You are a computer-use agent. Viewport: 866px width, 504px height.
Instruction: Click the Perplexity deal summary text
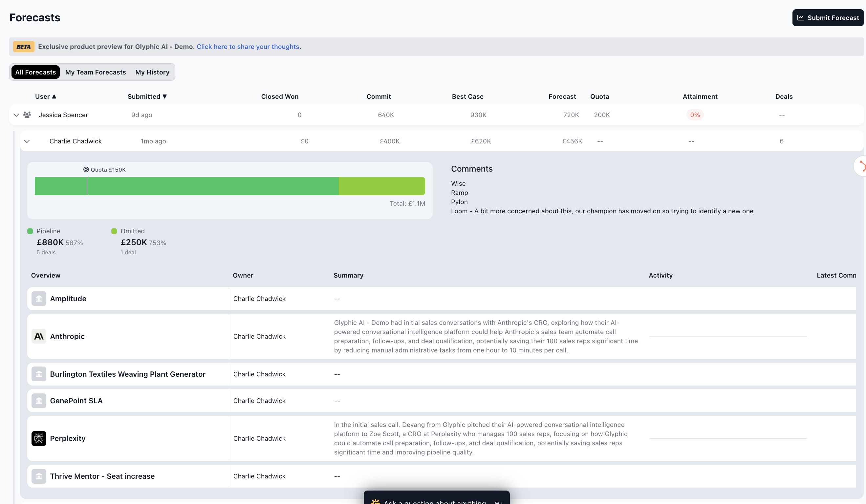[481, 438]
